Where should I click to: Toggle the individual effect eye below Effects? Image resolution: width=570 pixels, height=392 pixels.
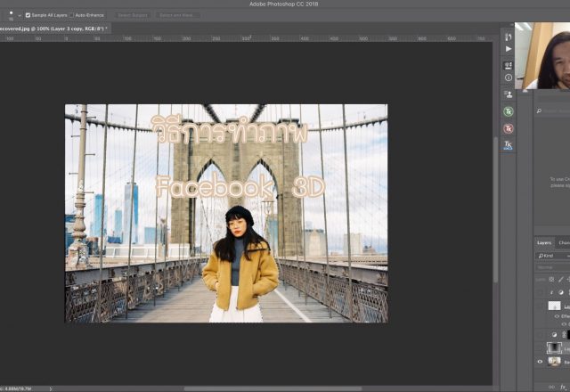pos(564,324)
